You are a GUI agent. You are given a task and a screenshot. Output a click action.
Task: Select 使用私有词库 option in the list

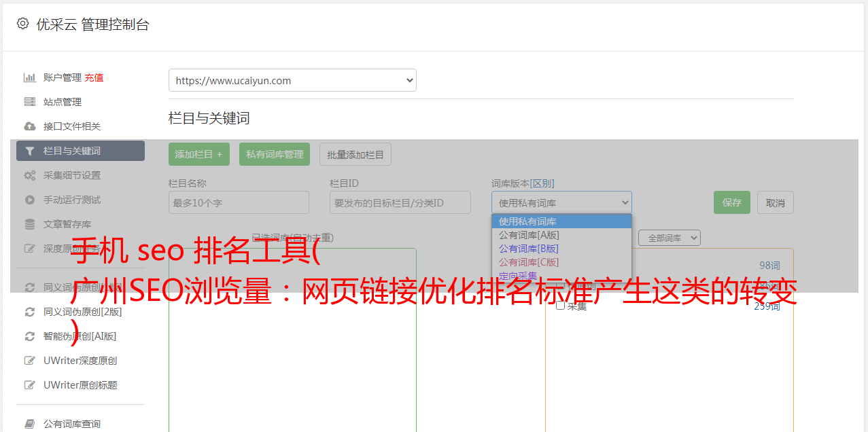point(561,221)
